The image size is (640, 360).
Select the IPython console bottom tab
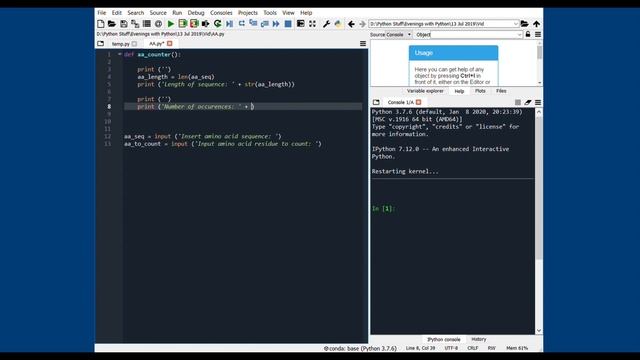[x=444, y=339]
